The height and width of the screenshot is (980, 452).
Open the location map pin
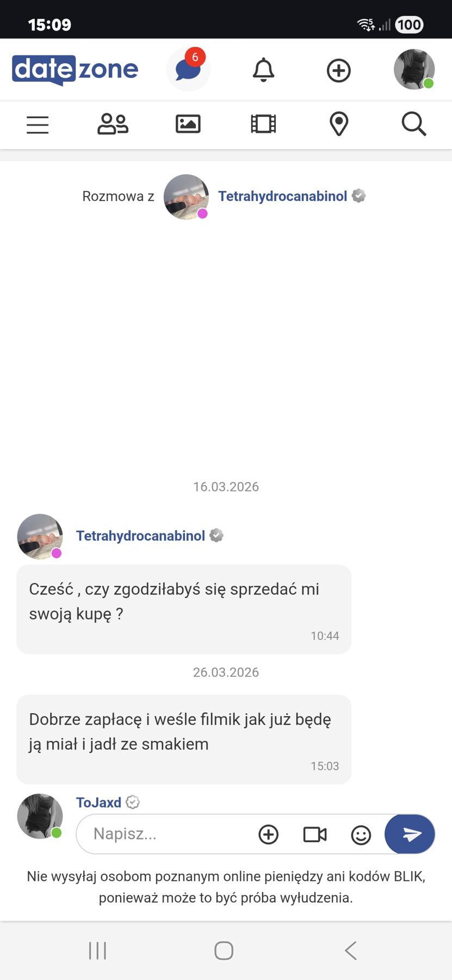(x=339, y=124)
